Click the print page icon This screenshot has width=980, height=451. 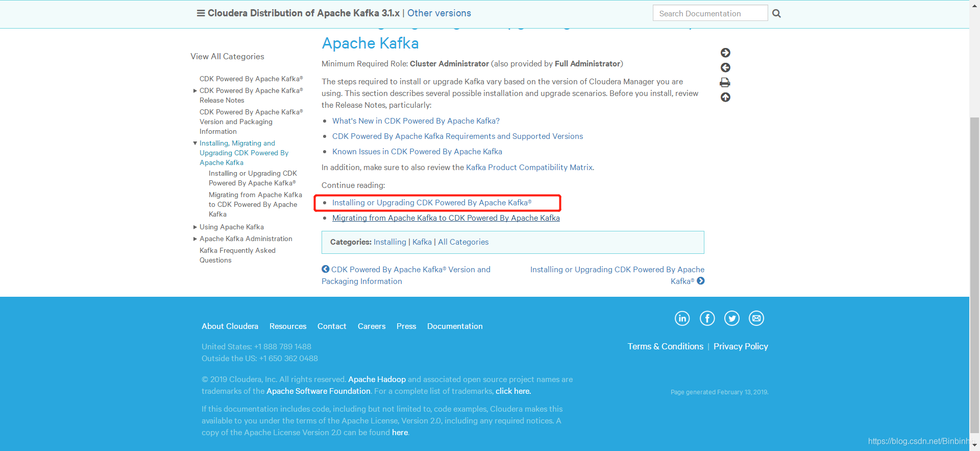[x=725, y=82]
